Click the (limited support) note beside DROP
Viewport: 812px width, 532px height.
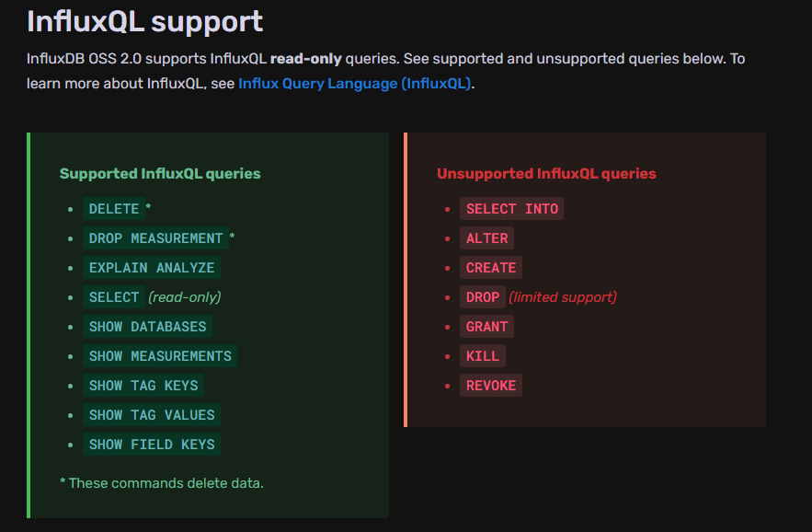(x=563, y=297)
